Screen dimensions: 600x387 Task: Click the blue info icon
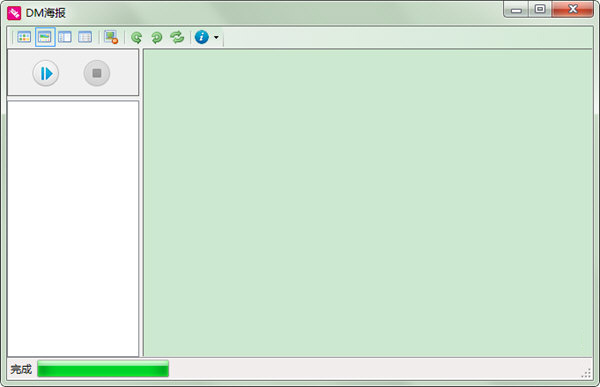coord(202,37)
